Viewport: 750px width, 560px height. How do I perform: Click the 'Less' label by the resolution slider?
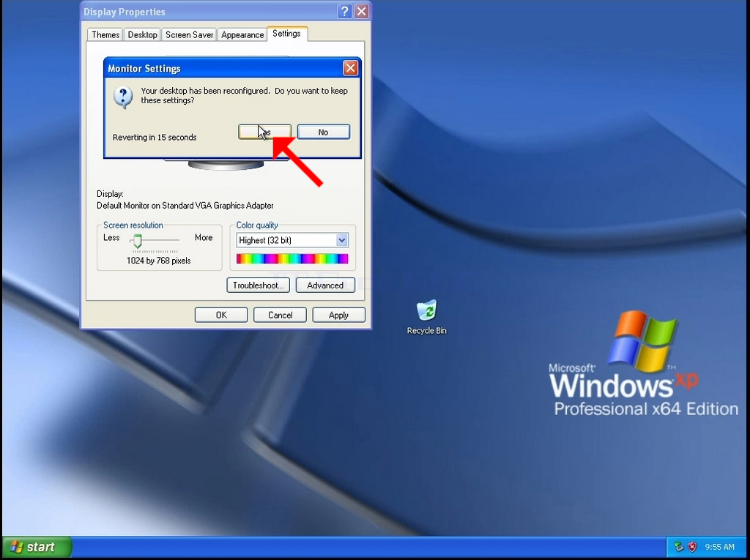pyautogui.click(x=111, y=238)
